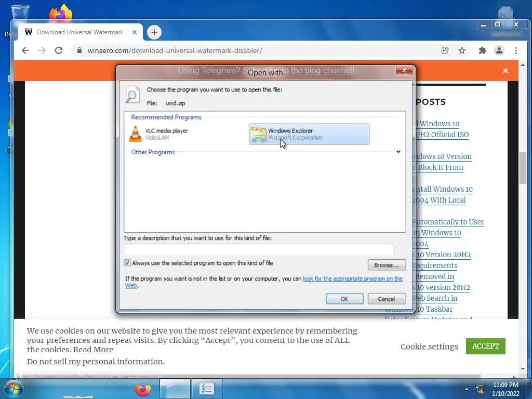Show hidden system tray icons
The width and height of the screenshot is (532, 399).
pos(467,389)
